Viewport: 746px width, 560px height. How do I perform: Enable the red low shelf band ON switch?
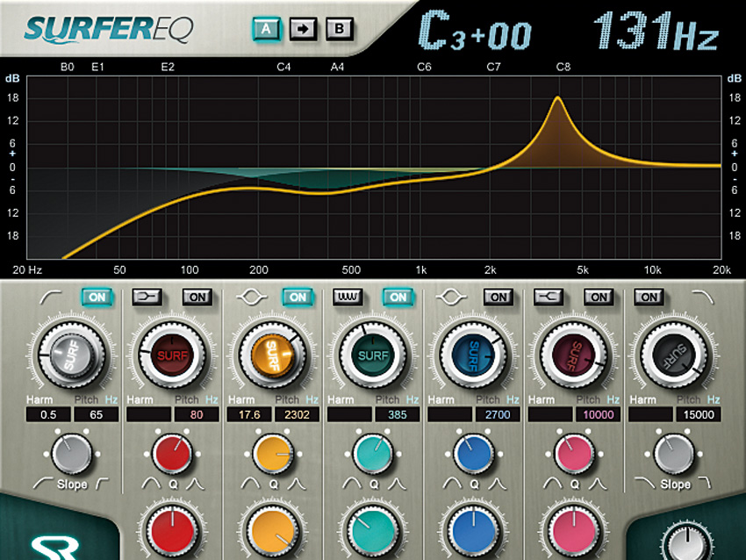pos(197,298)
